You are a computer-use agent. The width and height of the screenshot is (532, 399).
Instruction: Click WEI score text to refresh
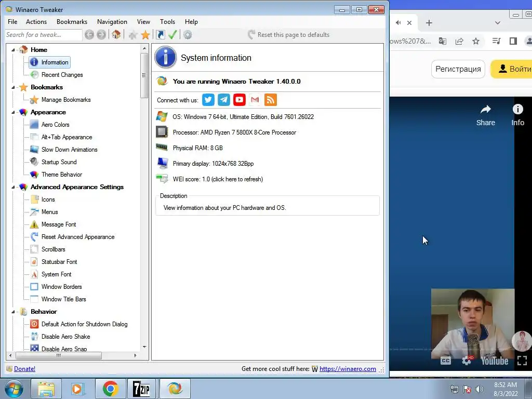[x=218, y=179]
